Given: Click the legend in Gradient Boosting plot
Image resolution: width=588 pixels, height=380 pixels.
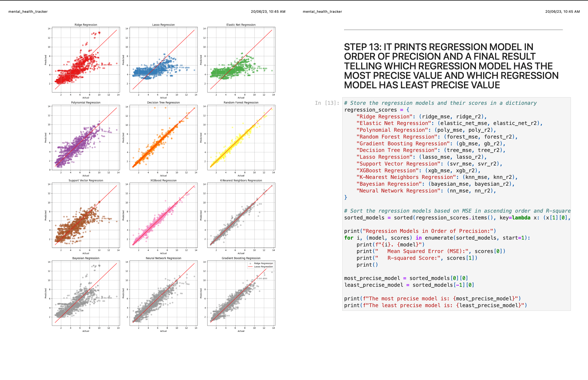Looking at the screenshot, I should tap(261, 265).
